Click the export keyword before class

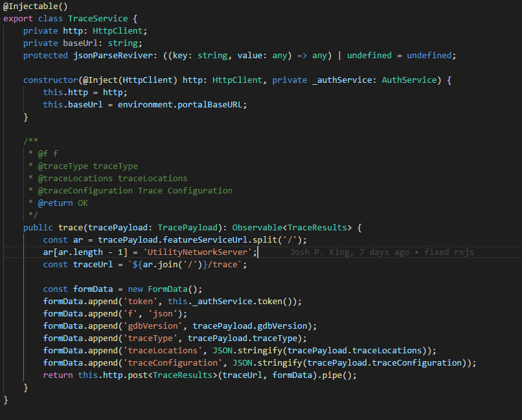click(x=18, y=19)
